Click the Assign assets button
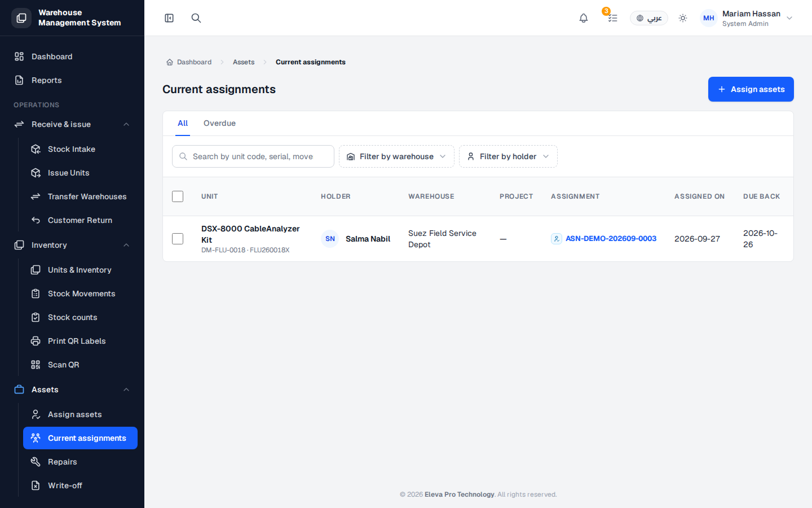Image resolution: width=812 pixels, height=508 pixels. (x=751, y=89)
